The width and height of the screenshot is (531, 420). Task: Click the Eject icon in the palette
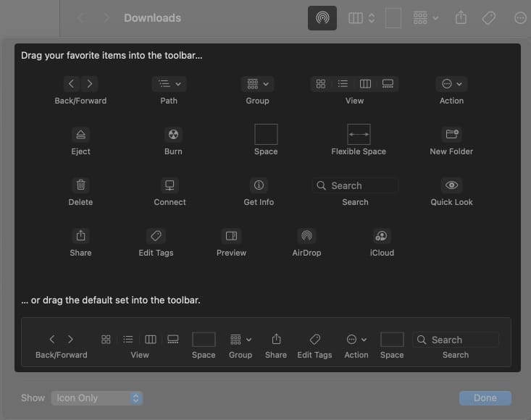[x=80, y=135]
